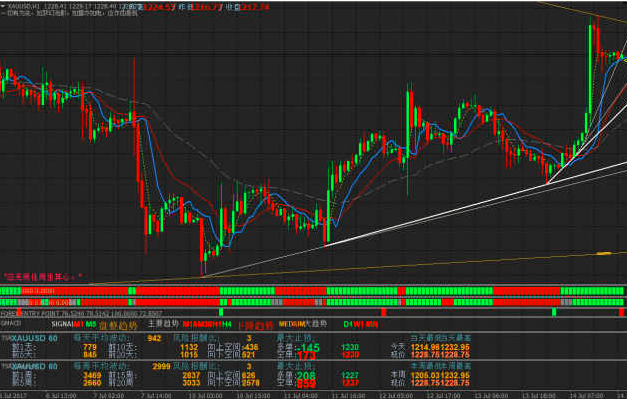Click the 10 Jul 15:00 time axis label
Viewport: 627px width, 399px height.
(253, 395)
